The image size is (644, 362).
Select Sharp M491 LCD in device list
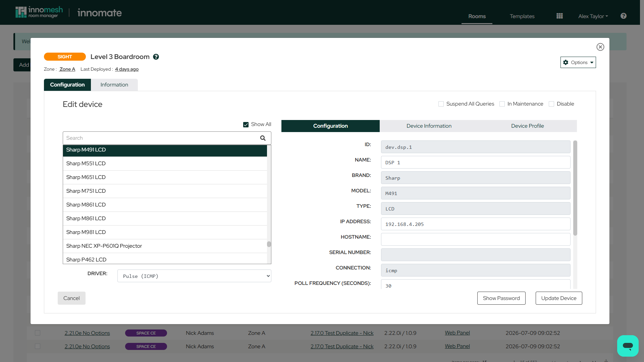coord(165,150)
